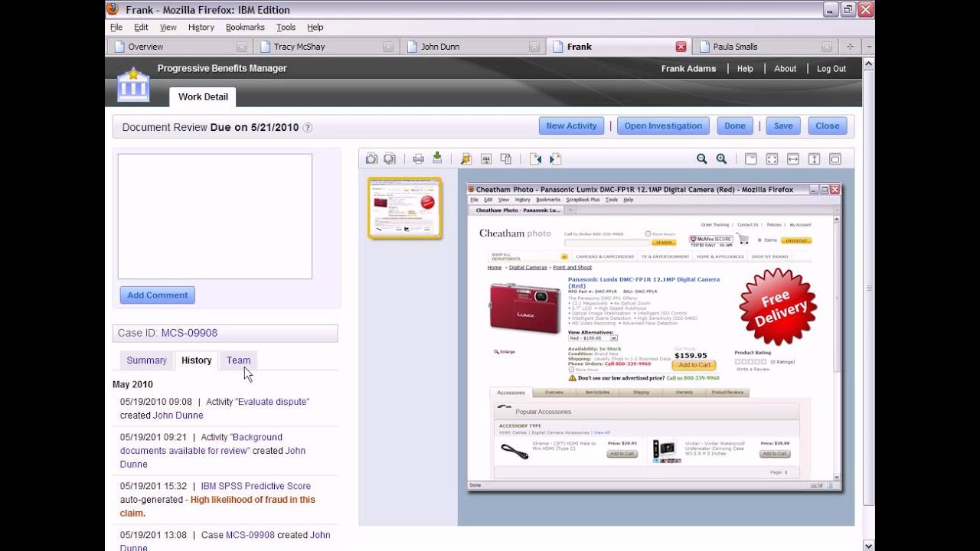Fit the document to height

pos(814,158)
